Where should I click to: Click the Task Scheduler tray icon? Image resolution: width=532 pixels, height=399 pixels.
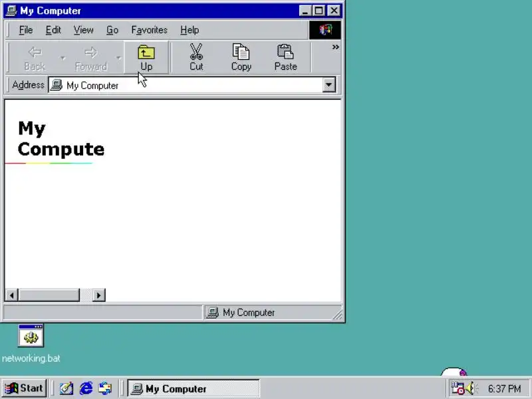pyautogui.click(x=458, y=388)
